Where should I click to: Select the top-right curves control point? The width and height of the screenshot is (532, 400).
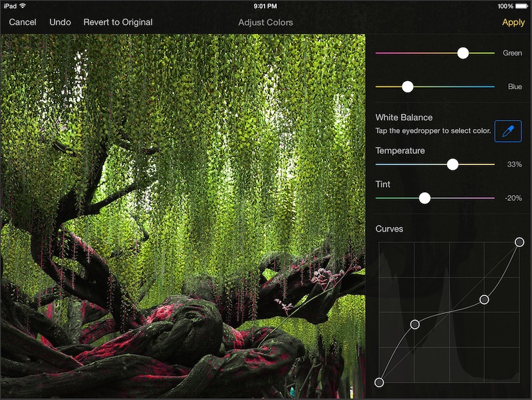(x=519, y=242)
